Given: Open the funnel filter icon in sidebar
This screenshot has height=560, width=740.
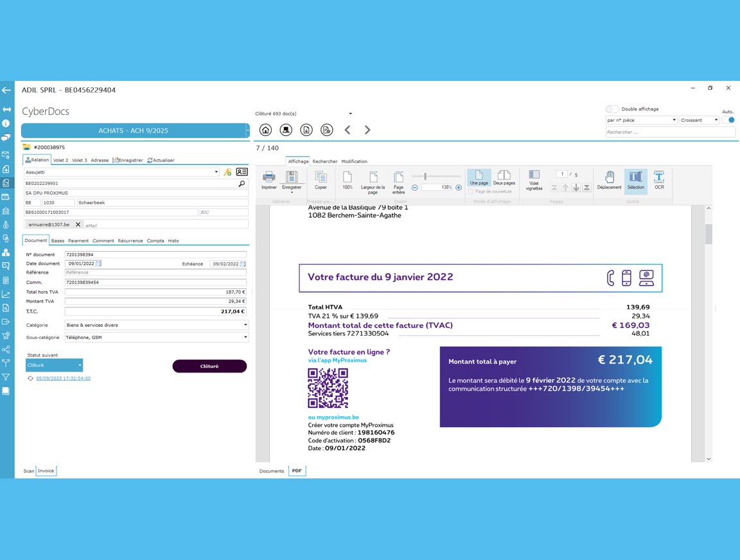Looking at the screenshot, I should point(6,377).
